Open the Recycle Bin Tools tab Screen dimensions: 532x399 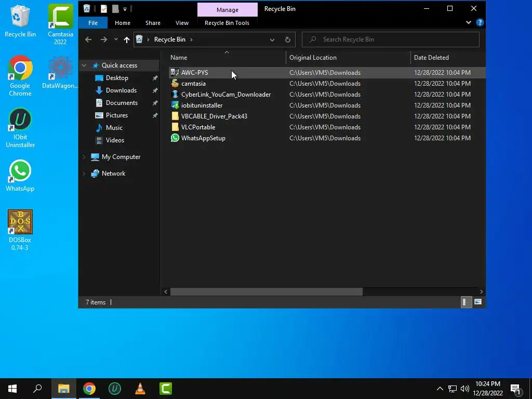(x=227, y=23)
